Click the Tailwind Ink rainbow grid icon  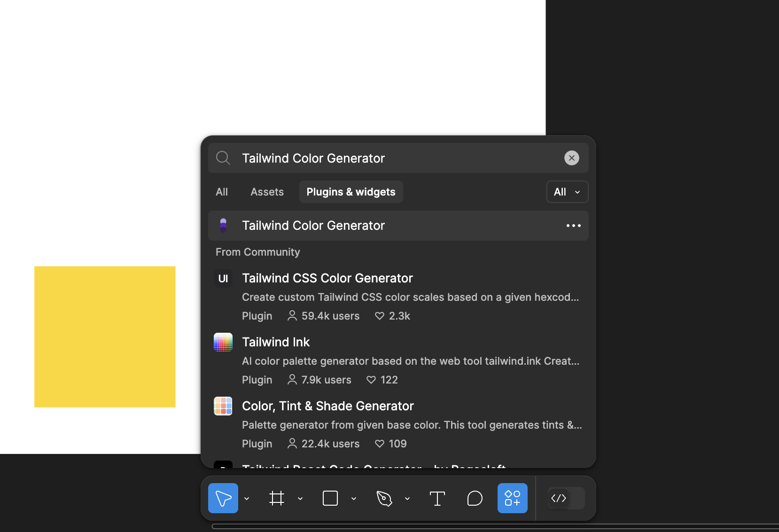(223, 342)
